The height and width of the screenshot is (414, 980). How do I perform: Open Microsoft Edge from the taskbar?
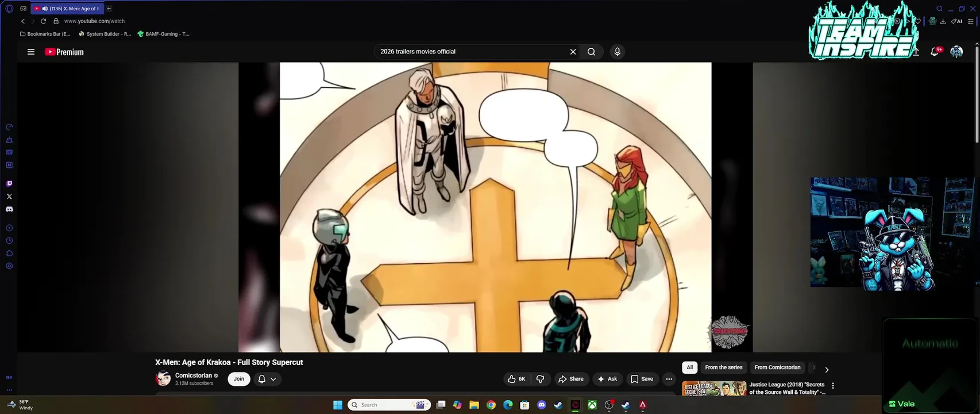(508, 405)
